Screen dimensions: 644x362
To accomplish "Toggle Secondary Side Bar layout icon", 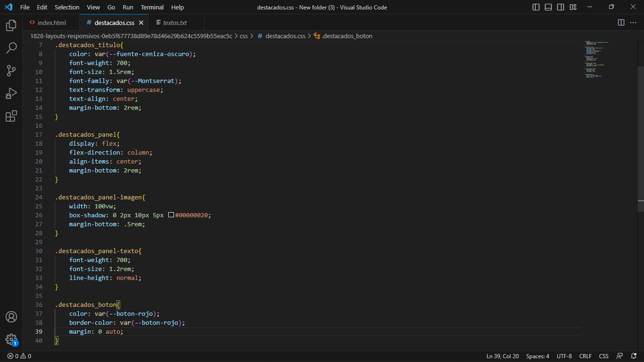I will (561, 7).
